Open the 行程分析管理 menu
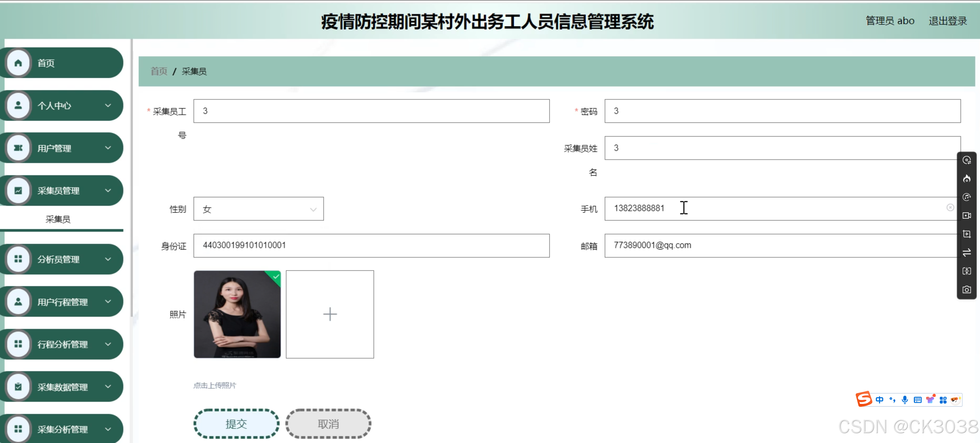Screen dimensions: 980x443 [63, 344]
